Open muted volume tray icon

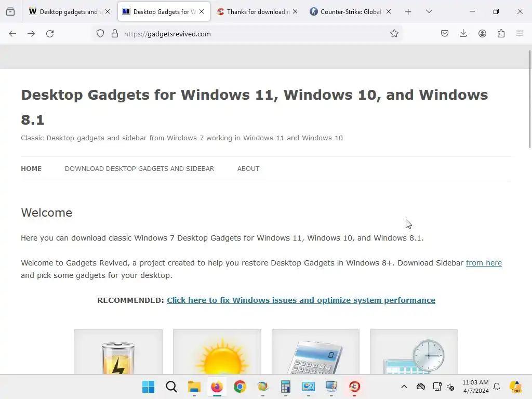(450, 387)
